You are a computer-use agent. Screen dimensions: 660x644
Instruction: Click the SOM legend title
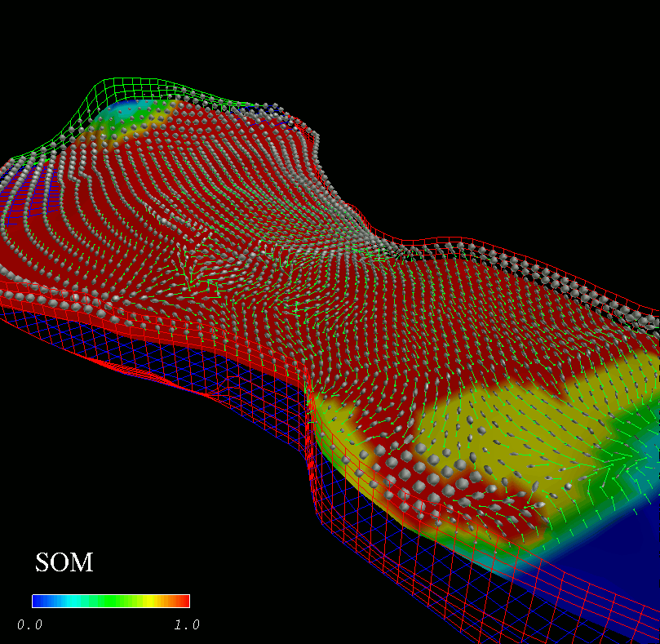click(x=64, y=562)
